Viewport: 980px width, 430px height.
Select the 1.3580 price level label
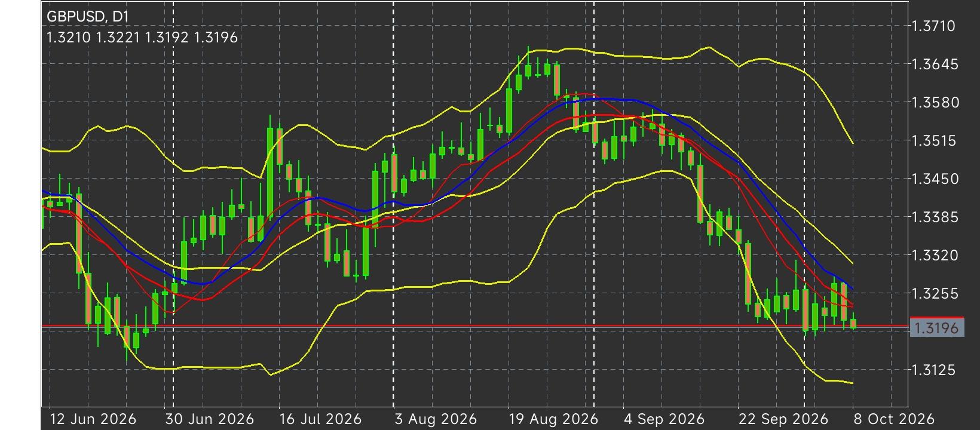click(x=934, y=102)
